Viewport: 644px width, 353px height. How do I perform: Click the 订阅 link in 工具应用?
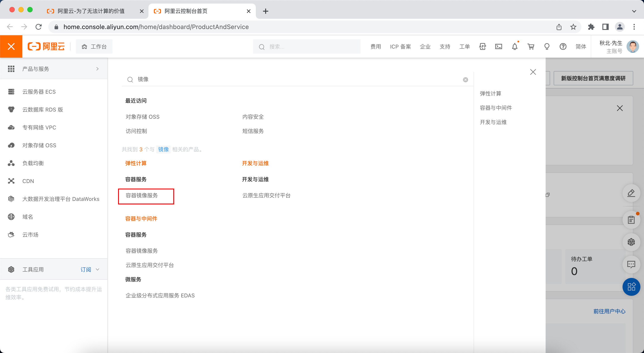pyautogui.click(x=86, y=270)
